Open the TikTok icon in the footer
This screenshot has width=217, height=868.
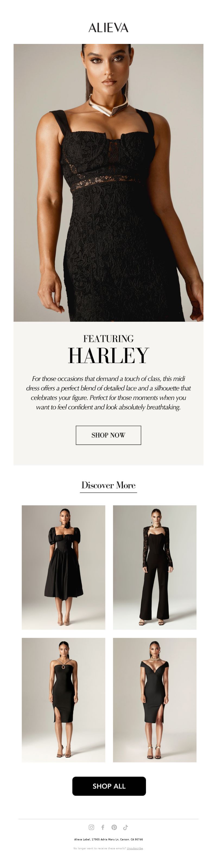tap(126, 827)
